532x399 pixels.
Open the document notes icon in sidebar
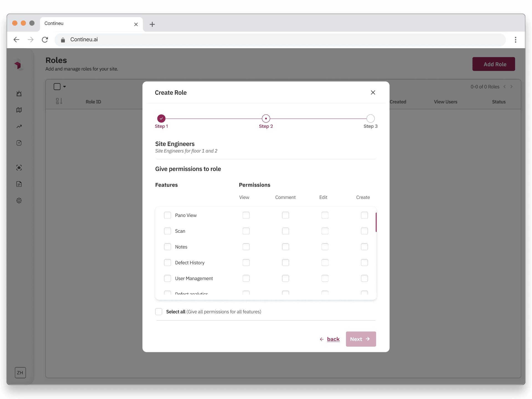(19, 184)
